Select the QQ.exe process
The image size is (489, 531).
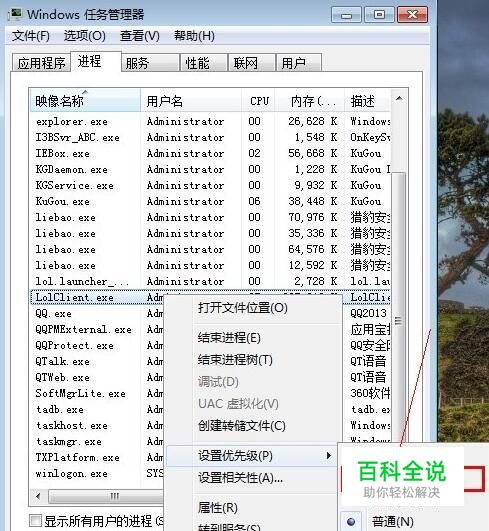[x=97, y=313]
